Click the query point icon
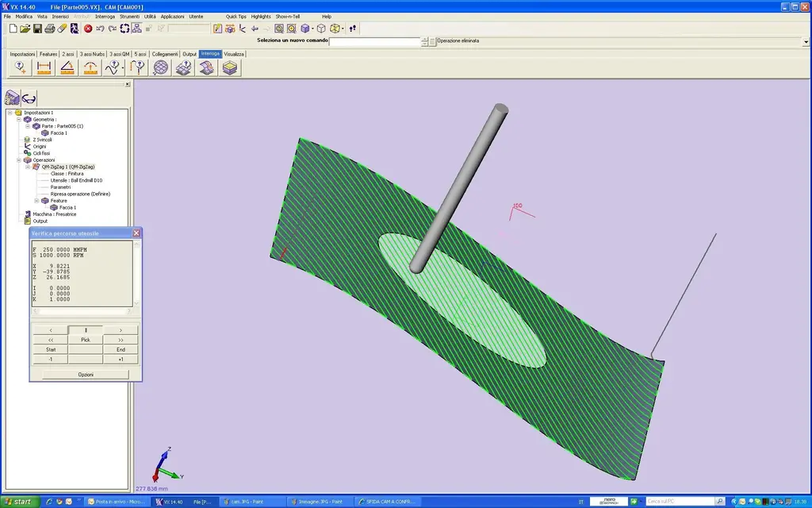 20,67
